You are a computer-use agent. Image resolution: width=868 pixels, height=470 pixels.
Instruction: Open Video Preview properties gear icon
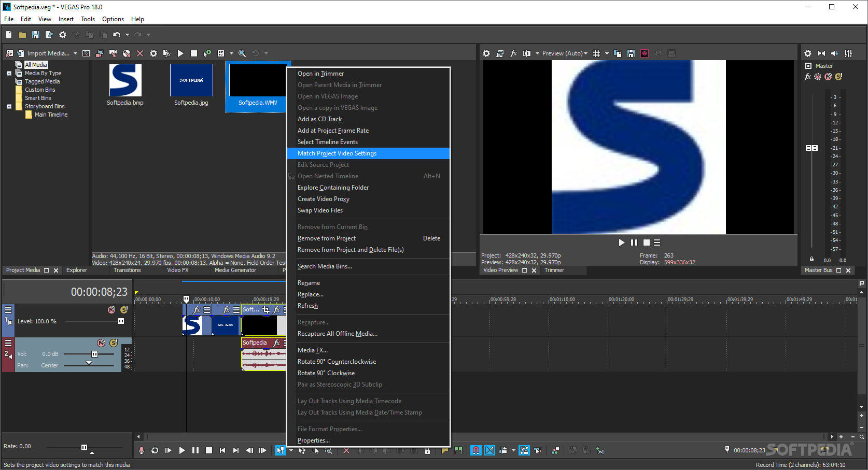point(486,53)
